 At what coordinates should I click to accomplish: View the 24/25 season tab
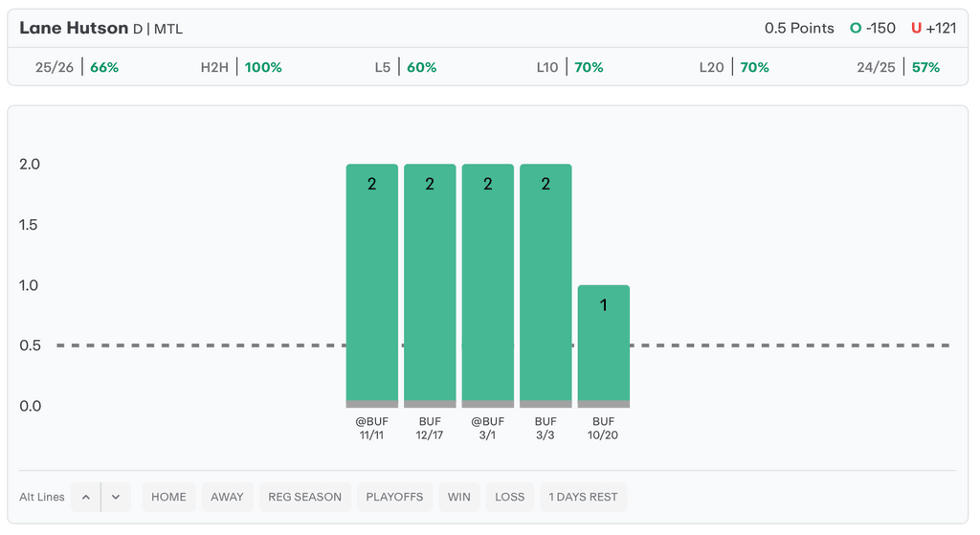pyautogui.click(x=898, y=68)
